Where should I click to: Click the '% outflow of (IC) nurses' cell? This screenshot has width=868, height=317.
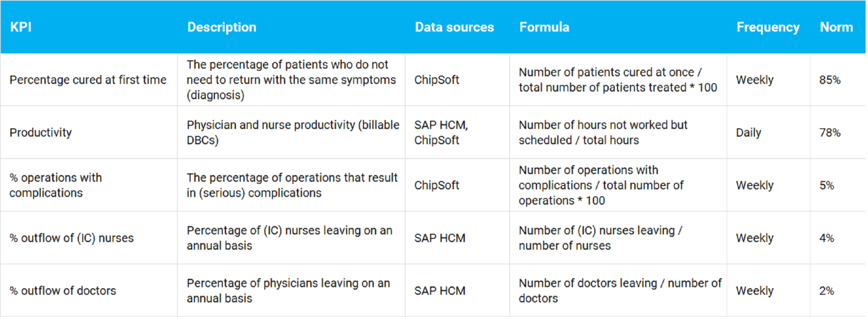pos(72,238)
